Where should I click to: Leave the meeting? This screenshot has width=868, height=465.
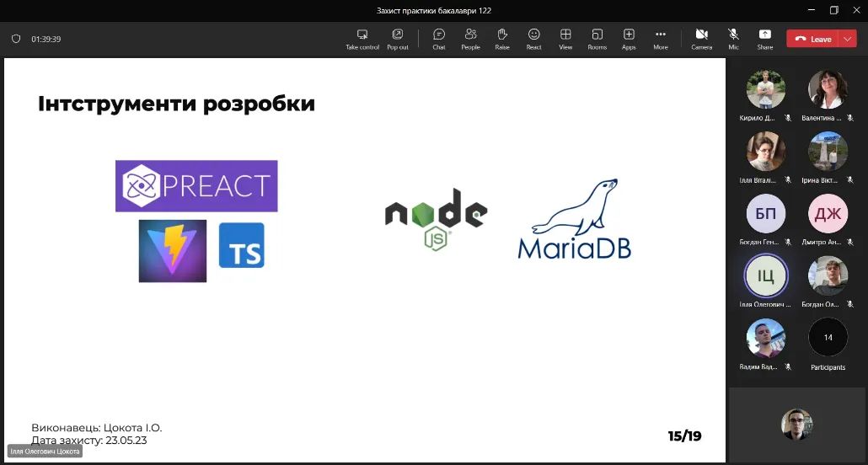pos(813,39)
